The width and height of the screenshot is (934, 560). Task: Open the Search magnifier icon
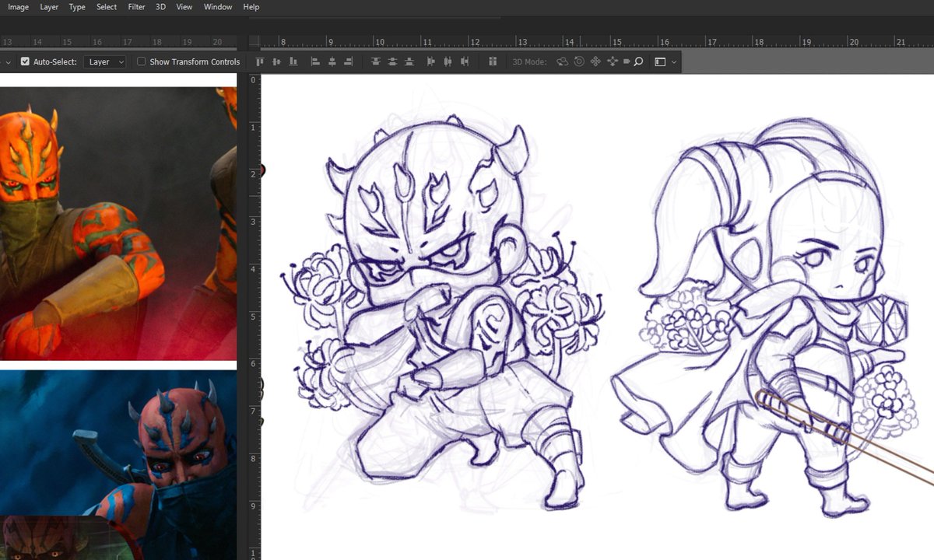[x=638, y=61]
